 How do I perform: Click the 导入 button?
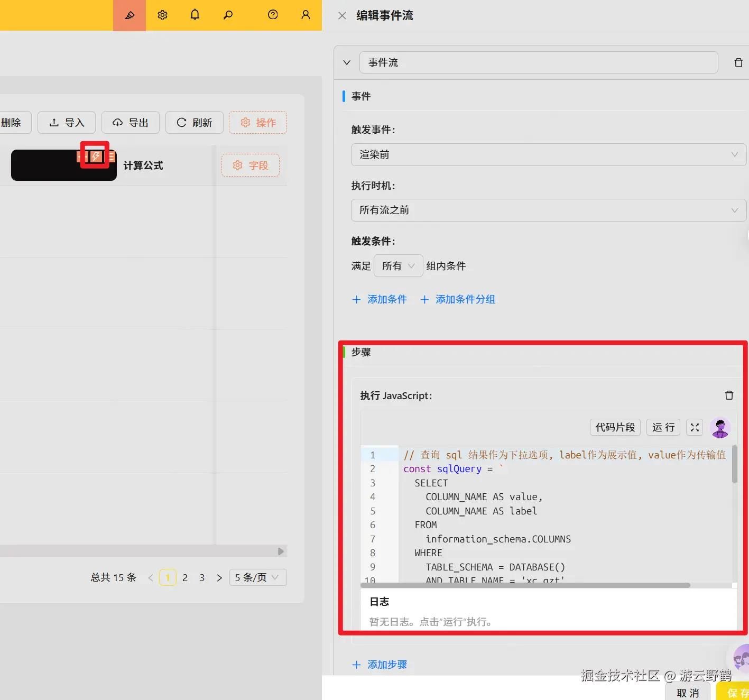coord(67,123)
